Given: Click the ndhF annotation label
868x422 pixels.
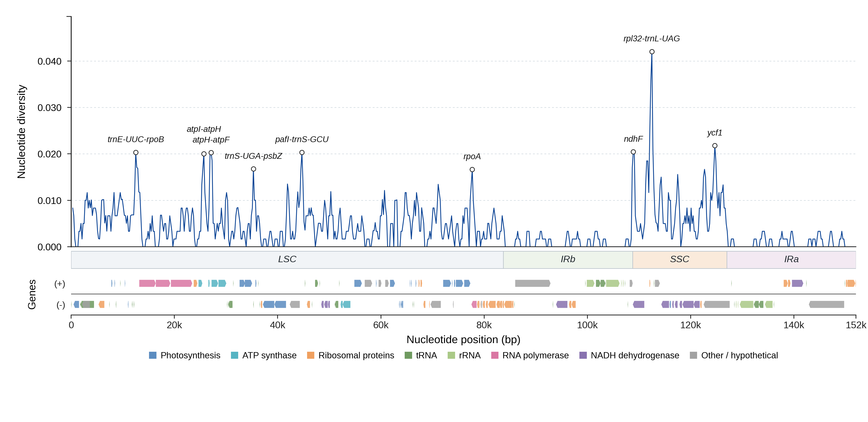Looking at the screenshot, I should click(x=633, y=139).
